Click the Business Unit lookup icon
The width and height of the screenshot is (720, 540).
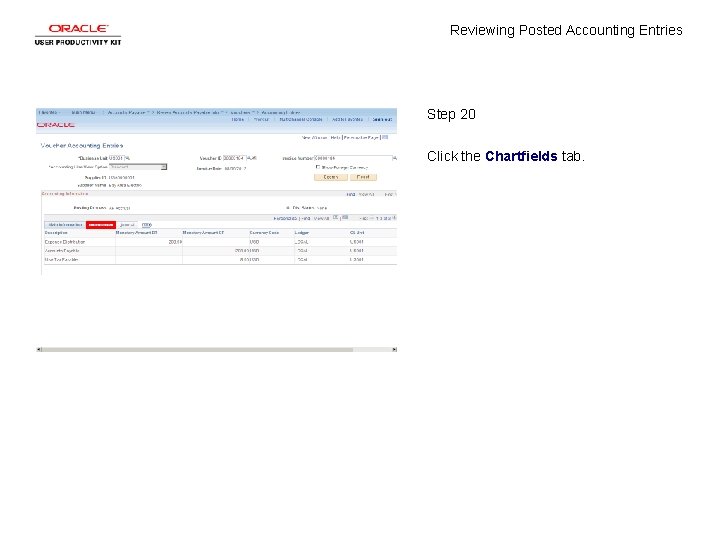coord(127,158)
